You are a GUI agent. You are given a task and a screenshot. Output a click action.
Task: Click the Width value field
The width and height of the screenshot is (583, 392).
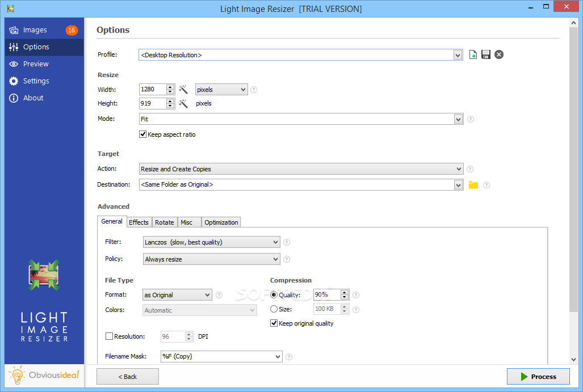tap(153, 89)
